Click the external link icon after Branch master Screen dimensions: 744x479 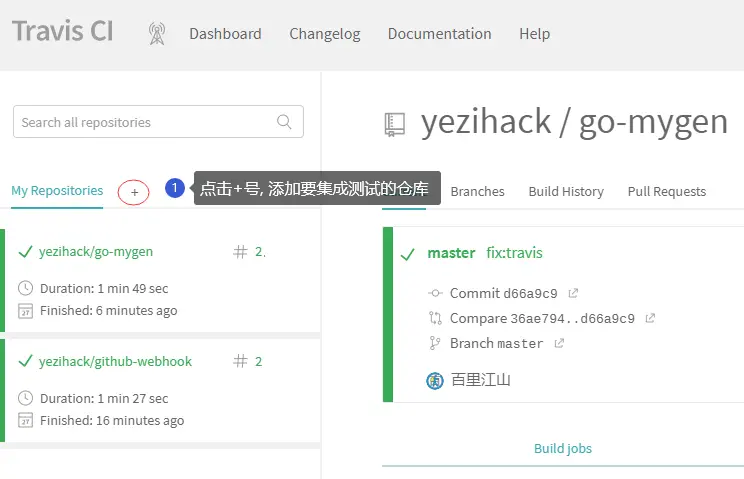point(559,342)
